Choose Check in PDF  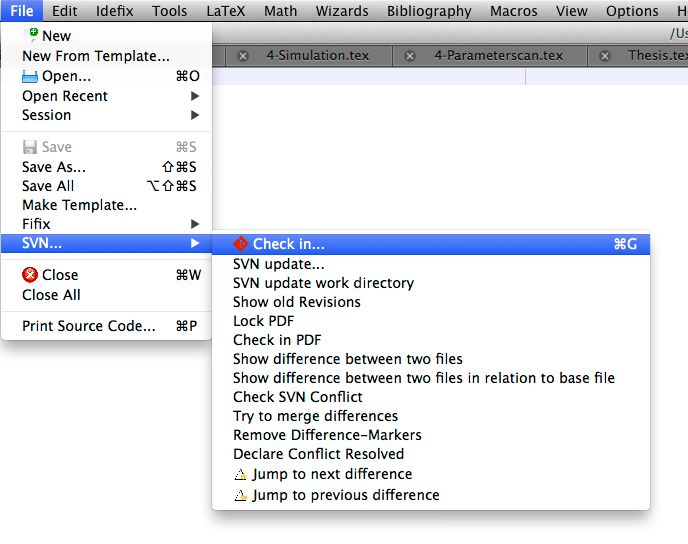click(x=430, y=340)
